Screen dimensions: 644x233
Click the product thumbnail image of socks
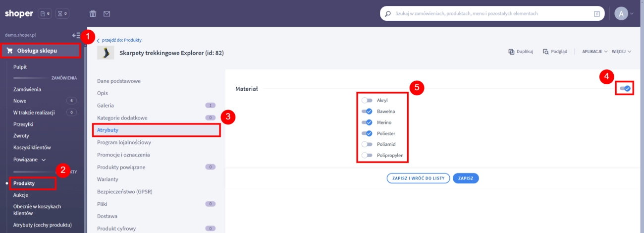point(106,53)
